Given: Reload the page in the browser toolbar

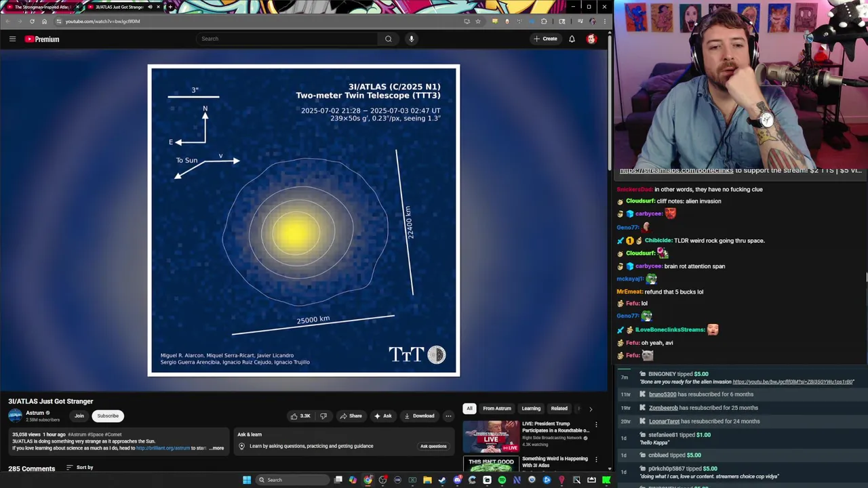Looking at the screenshot, I should click(x=32, y=21).
